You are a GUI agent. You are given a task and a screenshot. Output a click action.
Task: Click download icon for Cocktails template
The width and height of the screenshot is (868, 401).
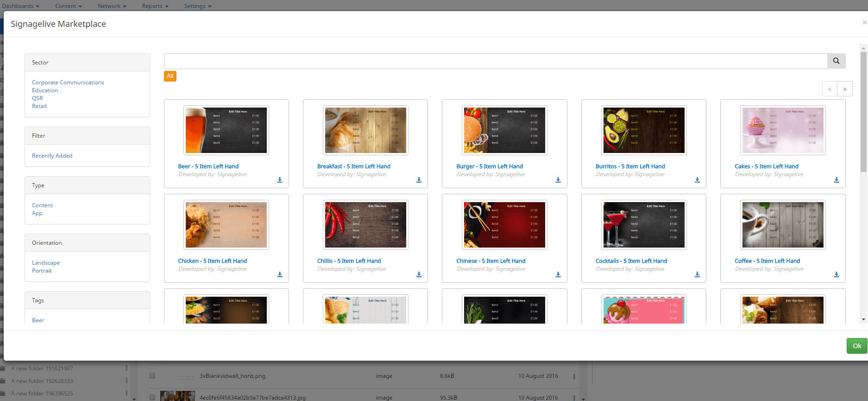pos(697,274)
